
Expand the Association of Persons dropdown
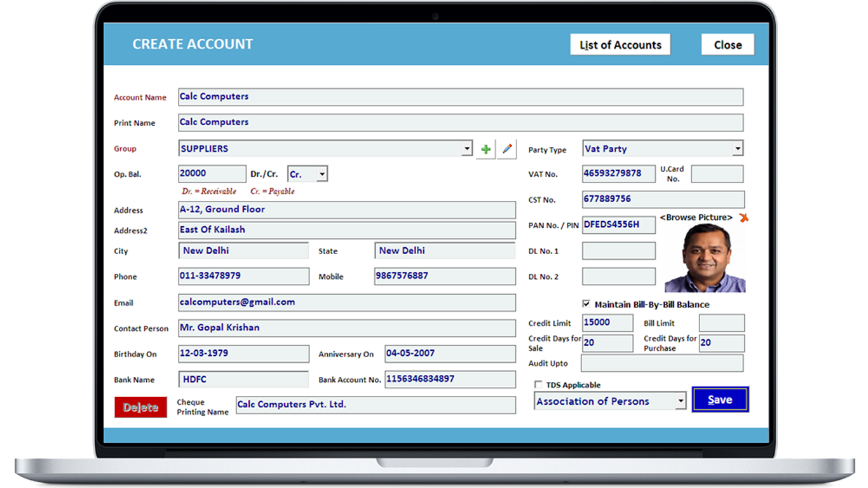(681, 402)
